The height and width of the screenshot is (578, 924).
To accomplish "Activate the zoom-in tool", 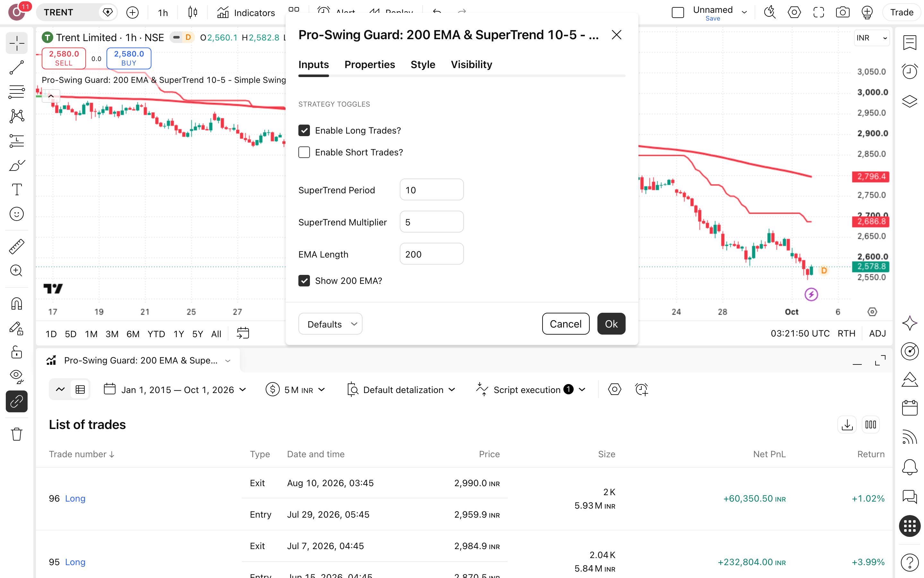I will tap(16, 271).
